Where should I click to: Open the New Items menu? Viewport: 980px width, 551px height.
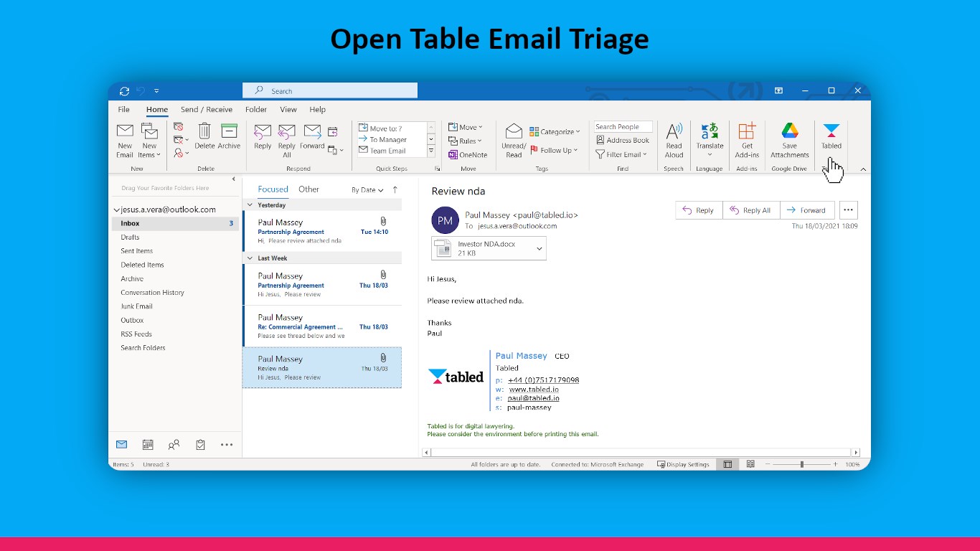click(149, 141)
